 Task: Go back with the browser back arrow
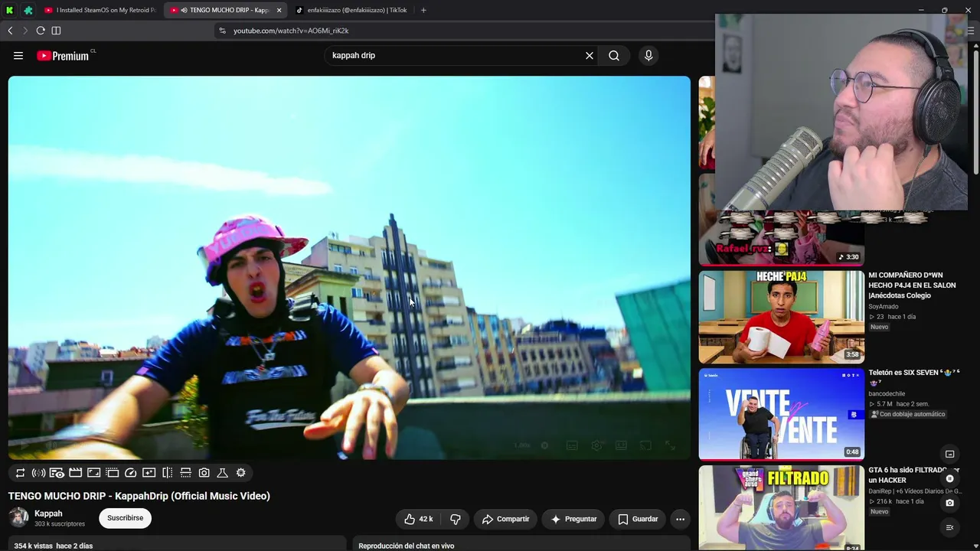point(10,31)
